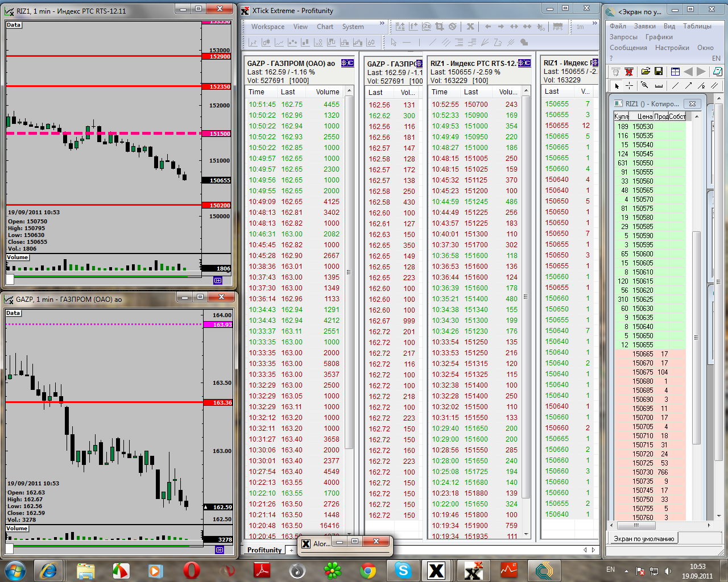Click the PIPS icon in XTick toolbar
The width and height of the screenshot is (728, 582).
[558, 27]
